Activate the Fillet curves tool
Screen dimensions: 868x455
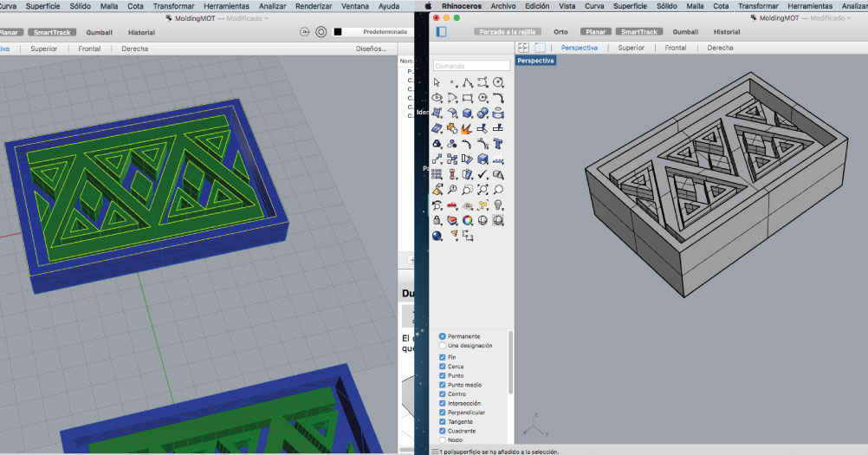498,97
